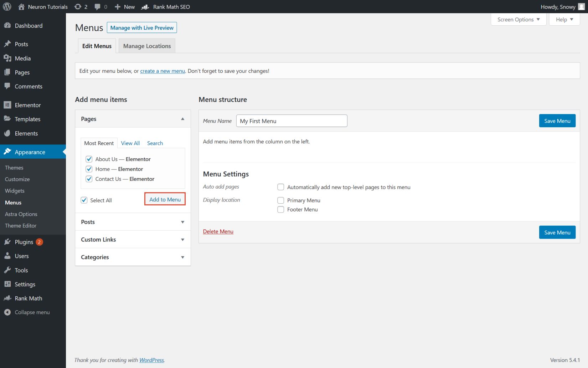Select Templates in the sidebar
588x368 pixels.
pos(27,119)
